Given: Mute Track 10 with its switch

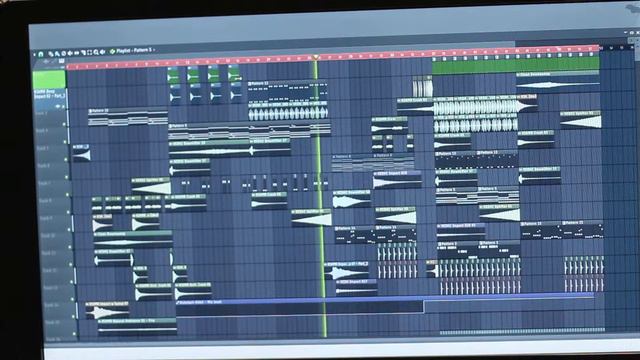Looking at the screenshot, I should (70, 247).
